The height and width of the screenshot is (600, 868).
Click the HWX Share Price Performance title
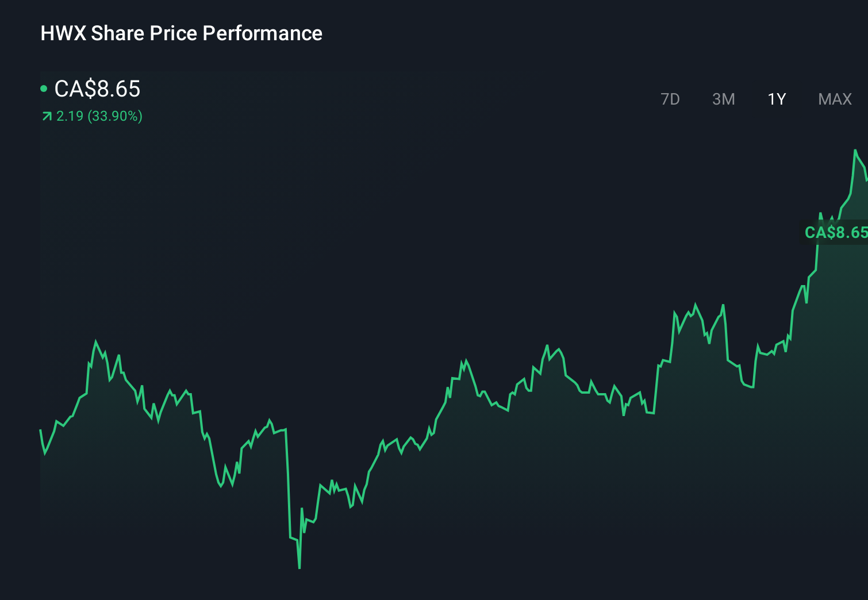click(181, 33)
